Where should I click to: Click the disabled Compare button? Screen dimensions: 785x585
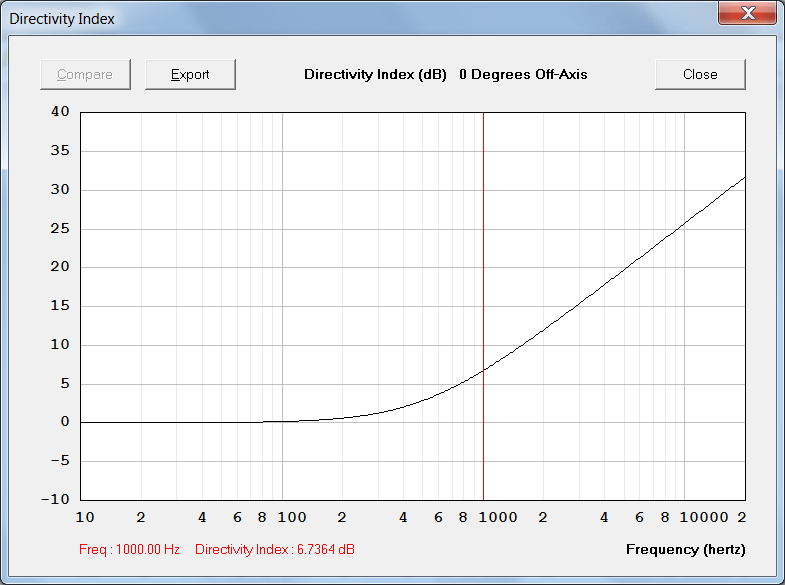pos(85,75)
